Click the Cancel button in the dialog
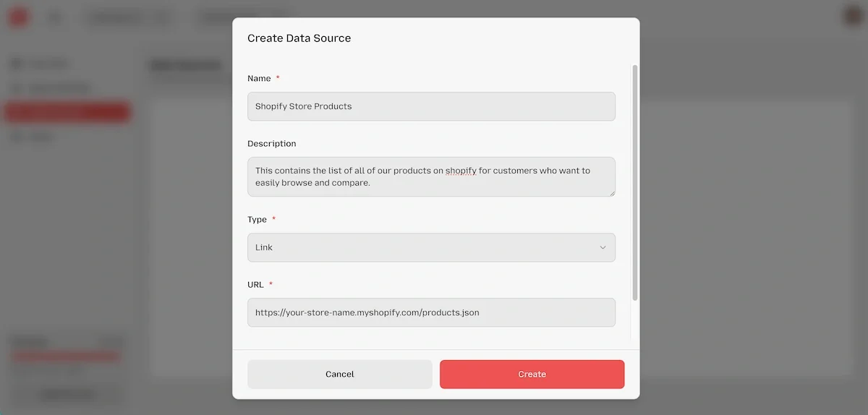The image size is (868, 415). coord(340,375)
